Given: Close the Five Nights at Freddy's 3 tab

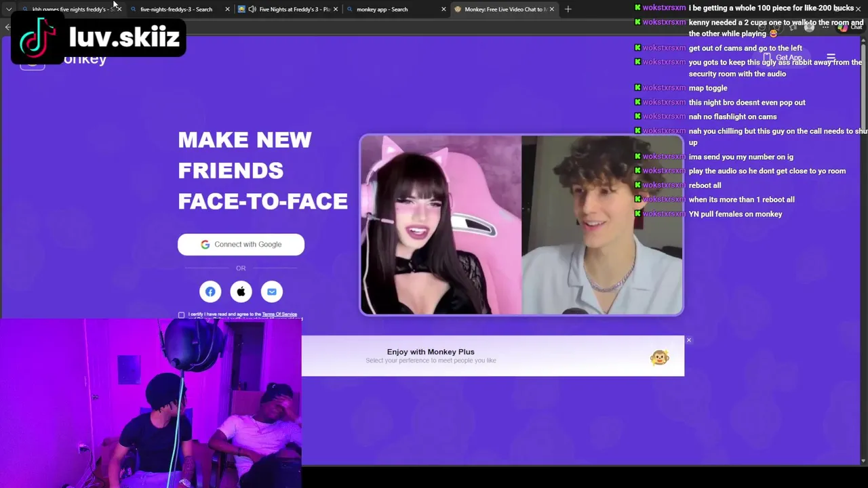Looking at the screenshot, I should [x=335, y=9].
